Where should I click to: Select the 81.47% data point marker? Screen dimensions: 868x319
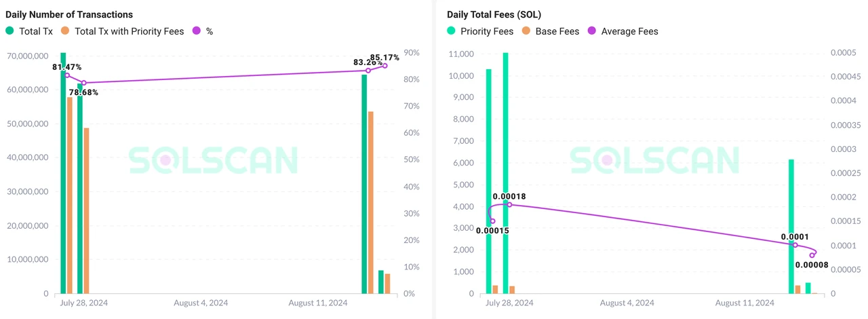click(67, 75)
